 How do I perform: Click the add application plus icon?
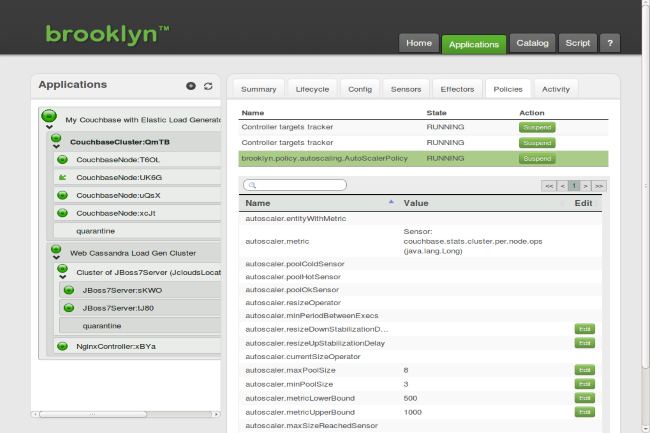[x=191, y=86]
